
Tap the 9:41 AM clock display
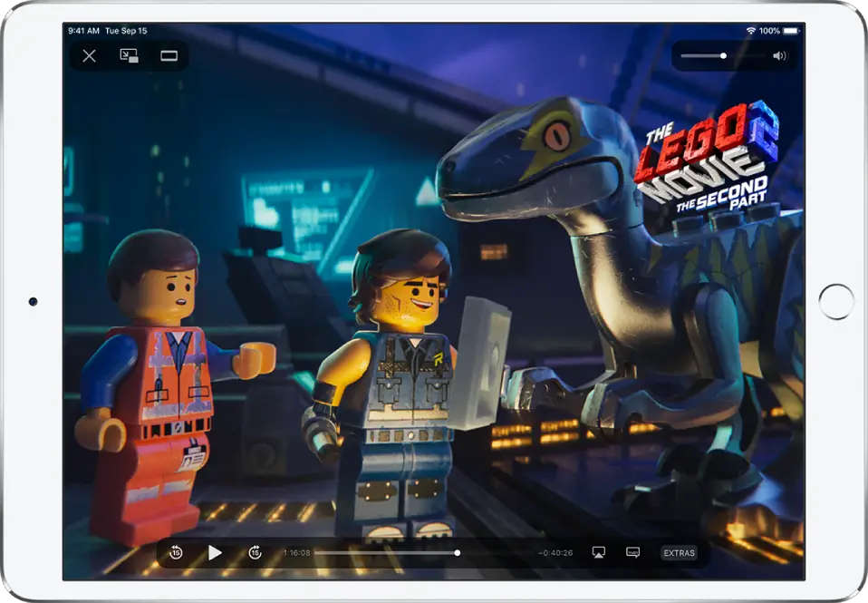point(84,28)
